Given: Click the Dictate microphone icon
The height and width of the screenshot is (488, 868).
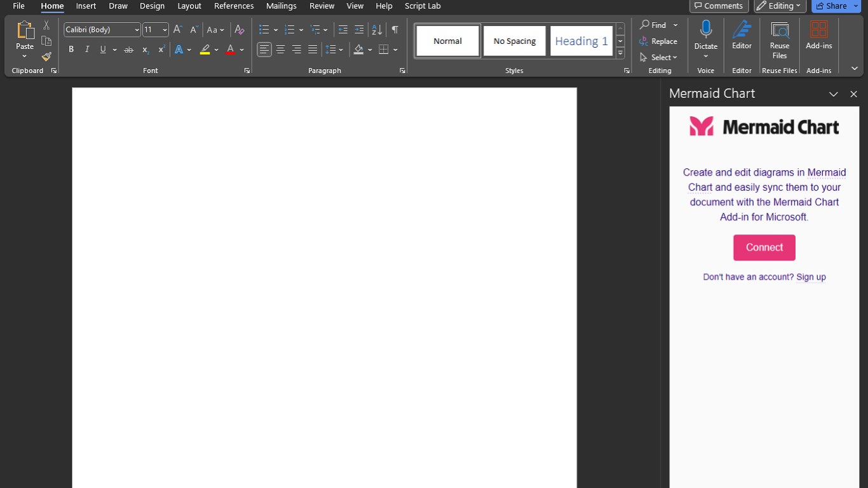Looking at the screenshot, I should click(705, 29).
